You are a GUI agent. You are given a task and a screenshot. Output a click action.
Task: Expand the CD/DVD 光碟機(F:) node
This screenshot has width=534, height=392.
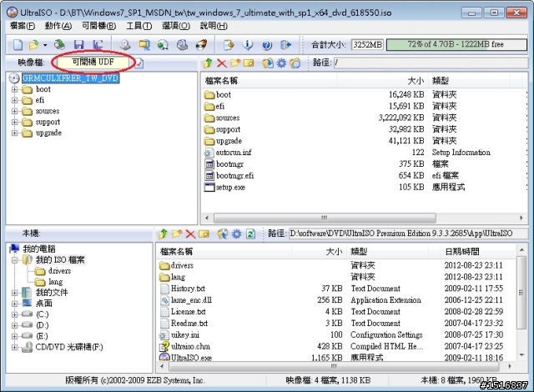[14, 348]
